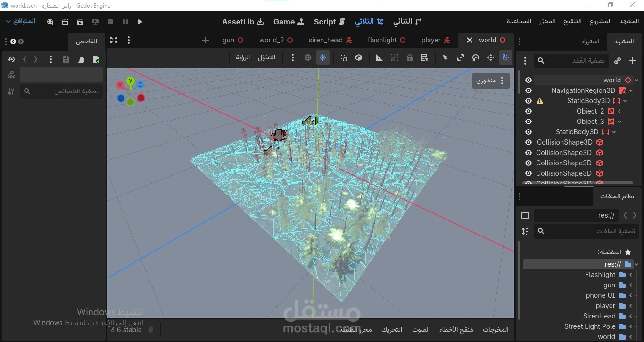Collapse the NavigationRegion3D node
644x342 pixels.
click(x=631, y=90)
